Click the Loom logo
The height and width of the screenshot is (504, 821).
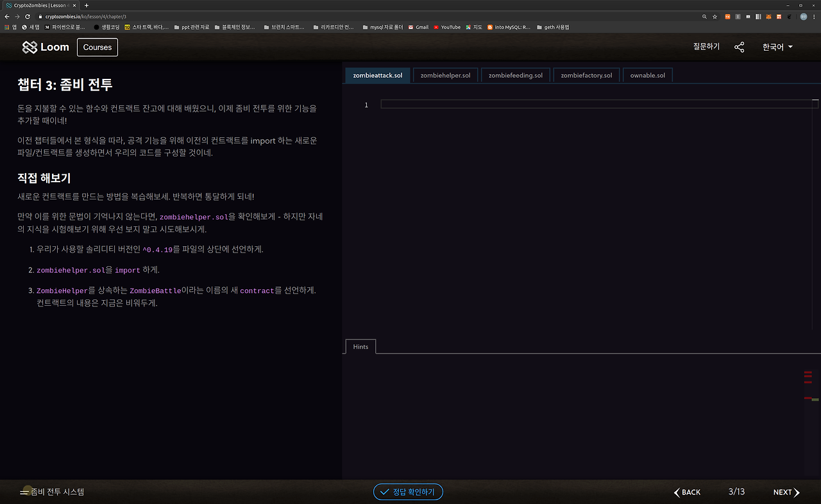(46, 47)
